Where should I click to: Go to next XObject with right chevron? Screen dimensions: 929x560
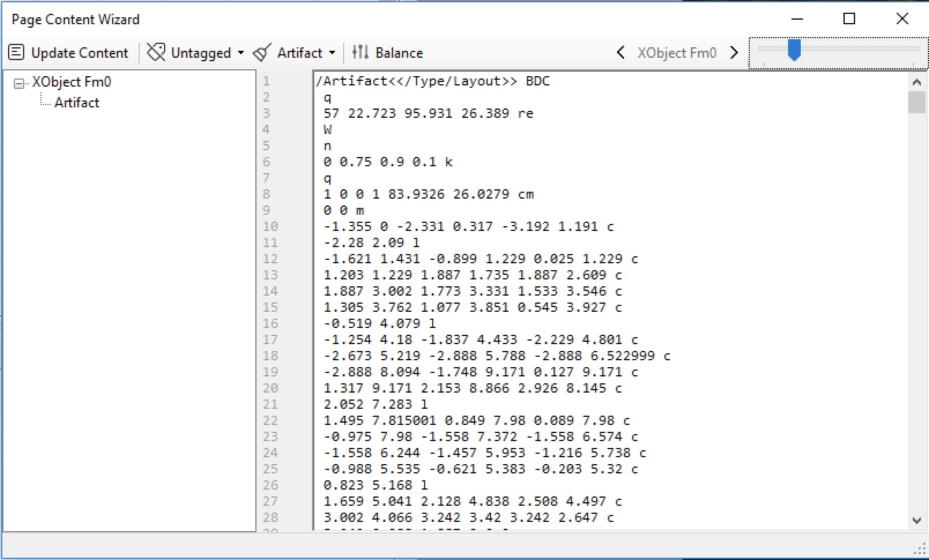click(x=734, y=53)
